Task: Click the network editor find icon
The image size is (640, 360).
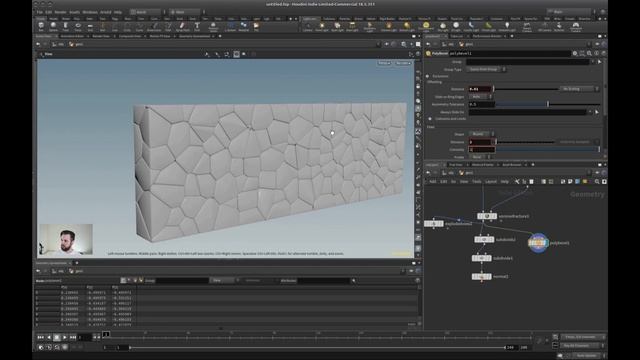Action: [597, 182]
